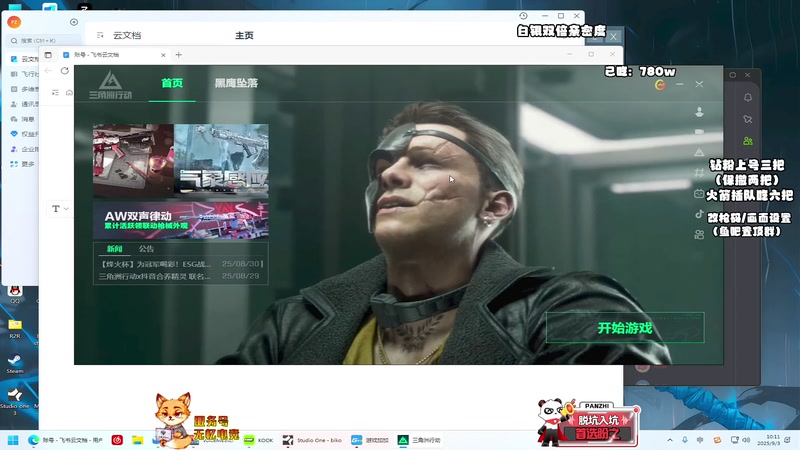Open notifications bell in dark window
The height and width of the screenshot is (450, 800).
[x=748, y=97]
